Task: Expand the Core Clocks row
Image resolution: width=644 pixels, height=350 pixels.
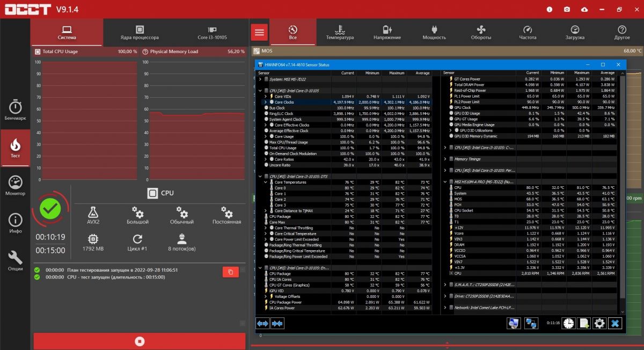Action: pos(266,102)
